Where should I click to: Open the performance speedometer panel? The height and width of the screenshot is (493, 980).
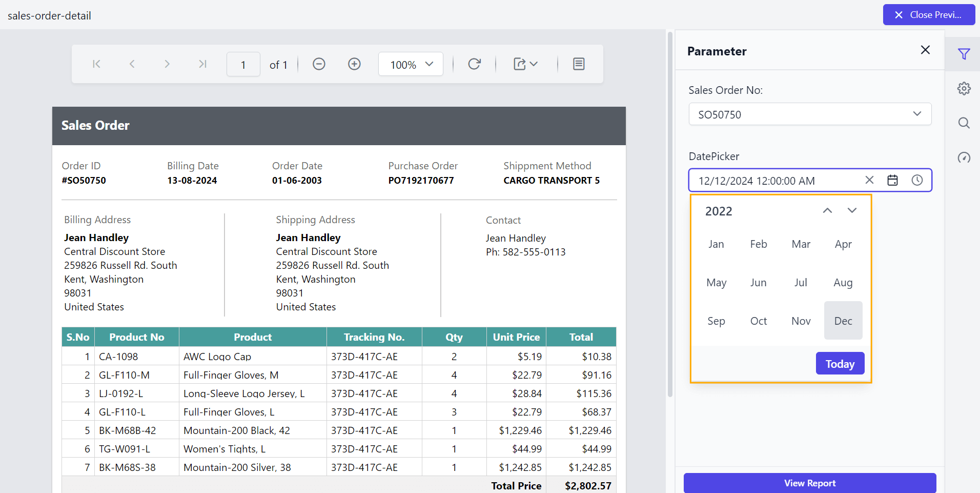[x=964, y=157]
